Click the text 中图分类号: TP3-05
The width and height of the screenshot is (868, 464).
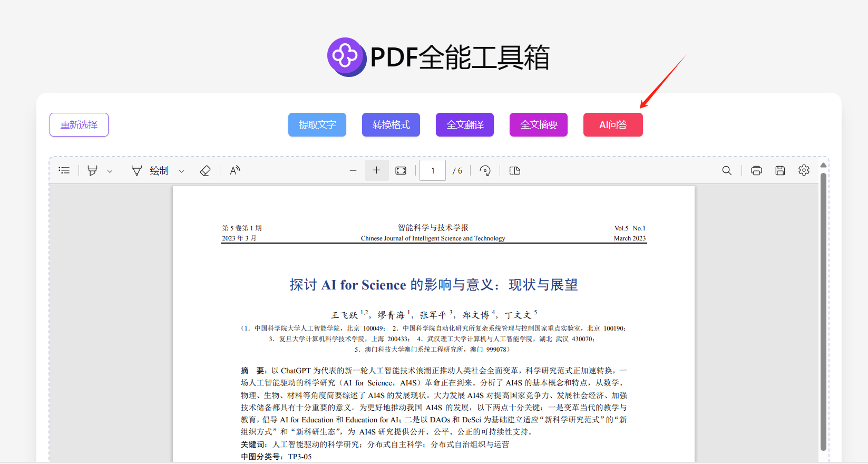point(276,457)
